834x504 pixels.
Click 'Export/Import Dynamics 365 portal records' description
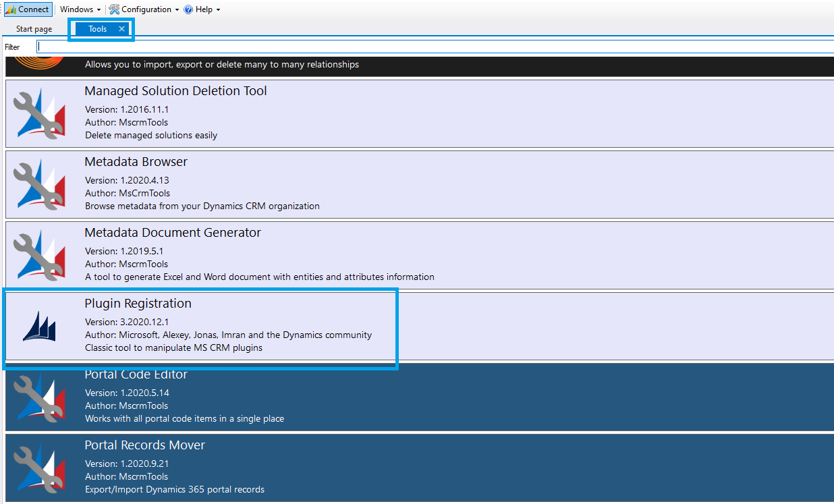175,489
